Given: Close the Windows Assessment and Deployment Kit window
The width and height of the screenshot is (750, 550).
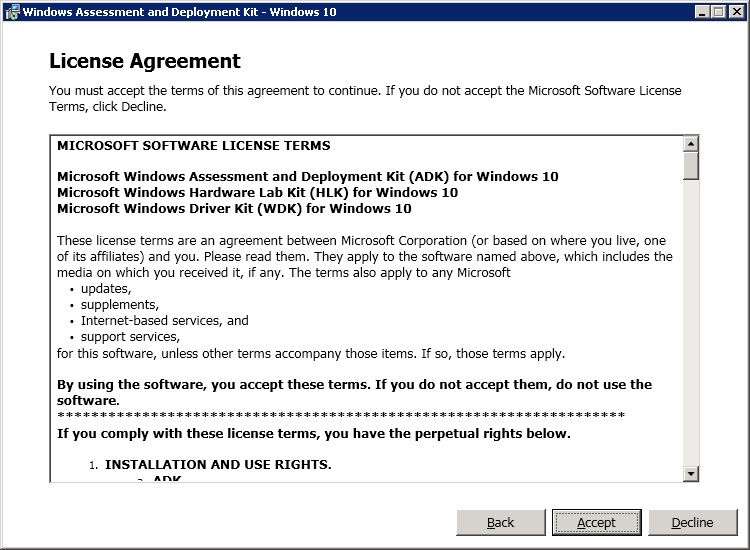Looking at the screenshot, I should coord(735,12).
